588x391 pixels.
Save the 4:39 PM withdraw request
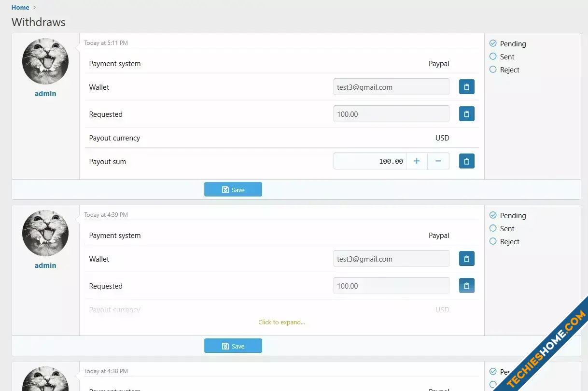click(233, 346)
